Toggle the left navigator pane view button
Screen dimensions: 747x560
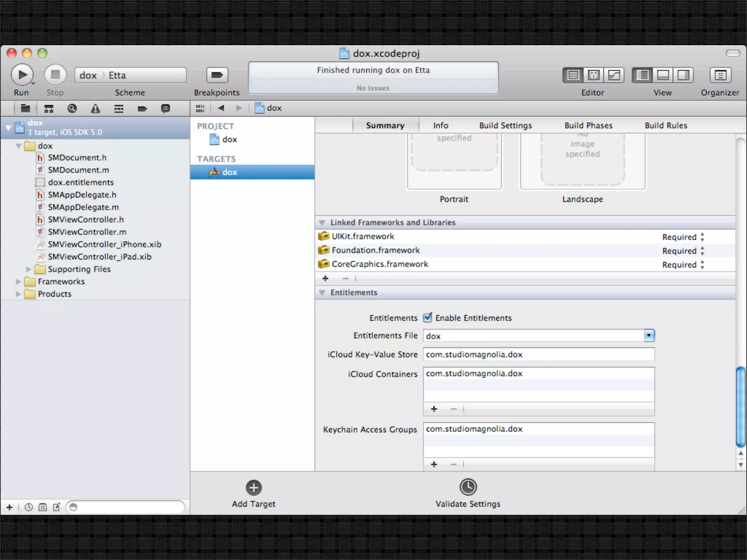[x=642, y=75]
